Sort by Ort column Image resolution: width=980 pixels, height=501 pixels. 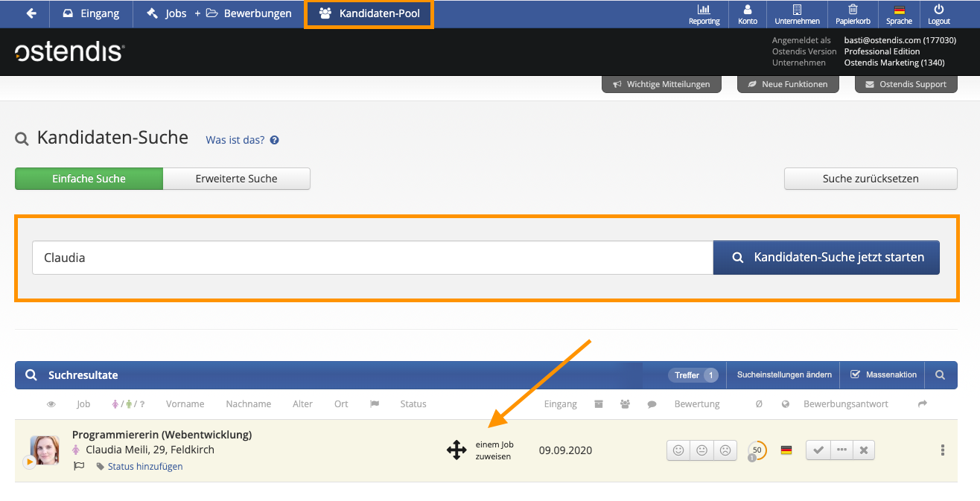point(341,404)
